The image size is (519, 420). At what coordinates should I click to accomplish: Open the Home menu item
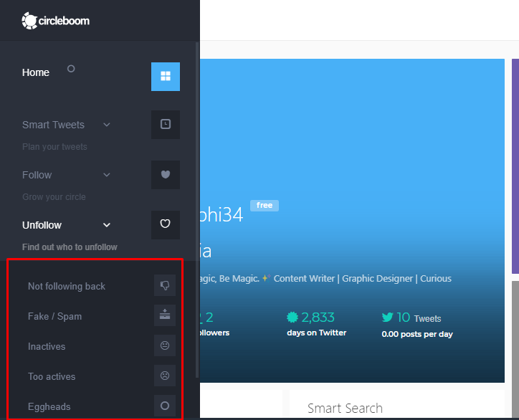pos(36,72)
